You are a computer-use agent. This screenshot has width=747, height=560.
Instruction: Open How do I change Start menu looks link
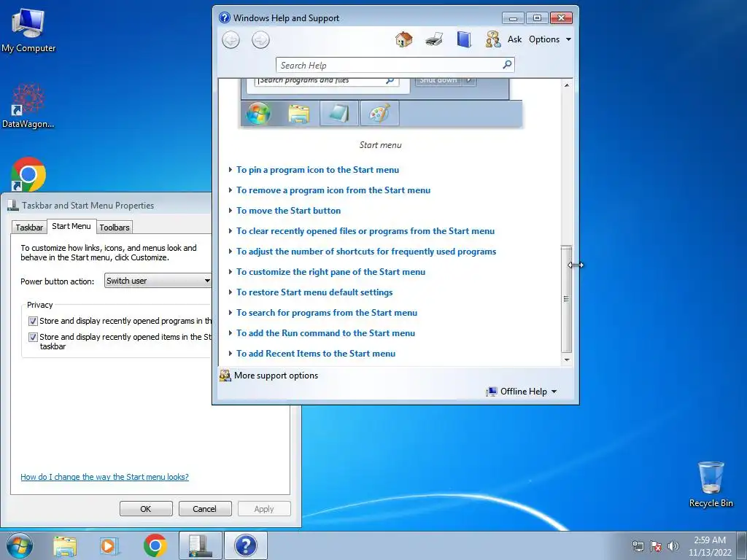(x=104, y=477)
